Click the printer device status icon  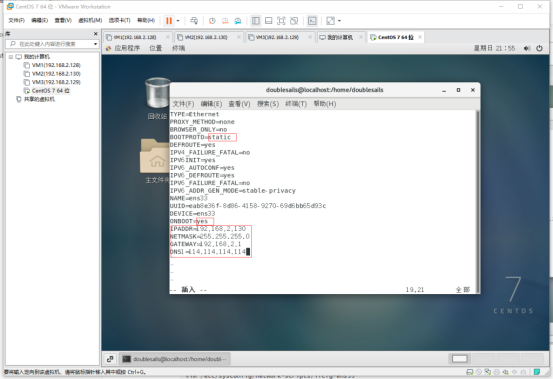coord(497,372)
